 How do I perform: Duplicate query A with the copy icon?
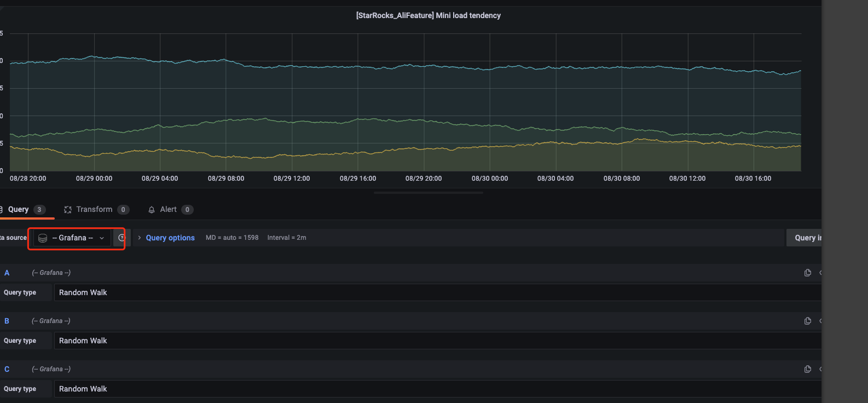(807, 273)
